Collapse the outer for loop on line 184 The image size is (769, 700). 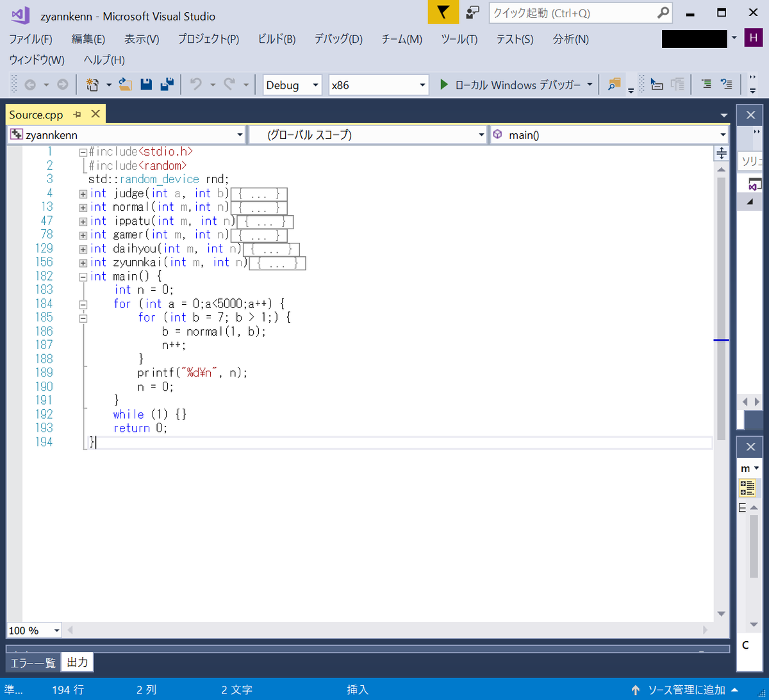(x=83, y=305)
